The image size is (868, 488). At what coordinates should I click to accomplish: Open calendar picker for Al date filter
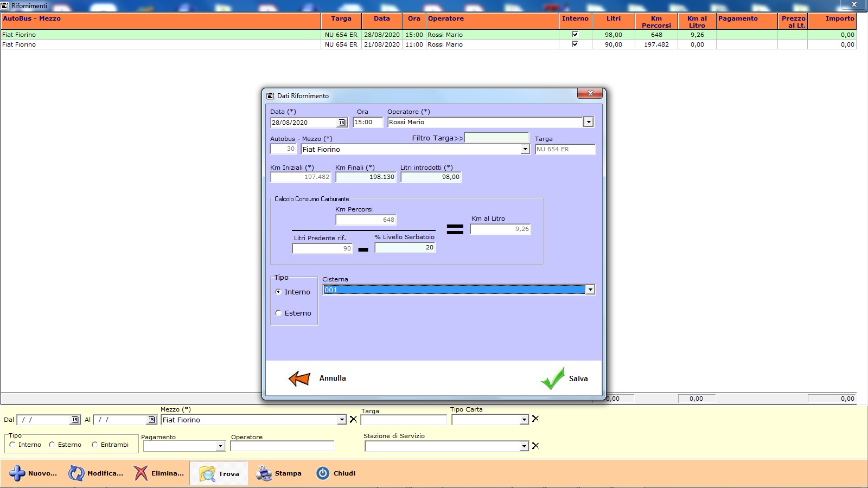pyautogui.click(x=151, y=420)
